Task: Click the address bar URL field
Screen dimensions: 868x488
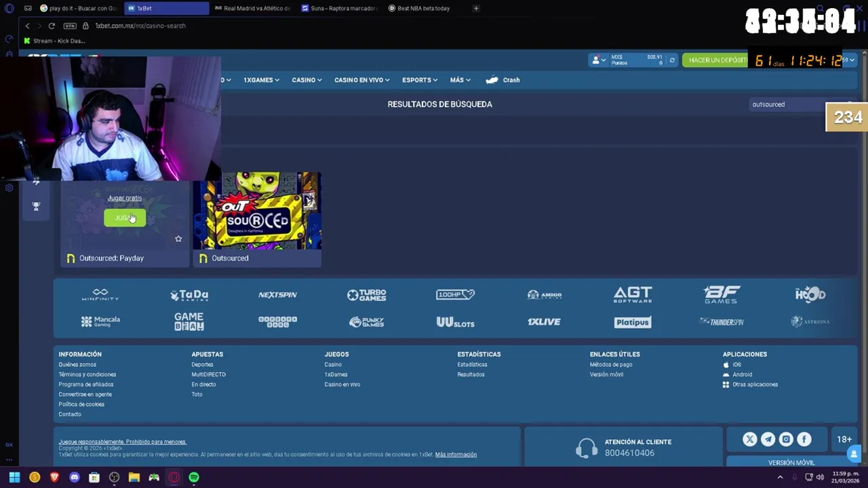Action: [x=140, y=26]
